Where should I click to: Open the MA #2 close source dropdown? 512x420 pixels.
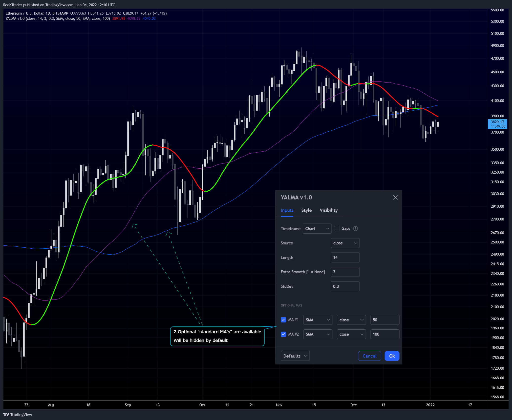tap(351, 334)
